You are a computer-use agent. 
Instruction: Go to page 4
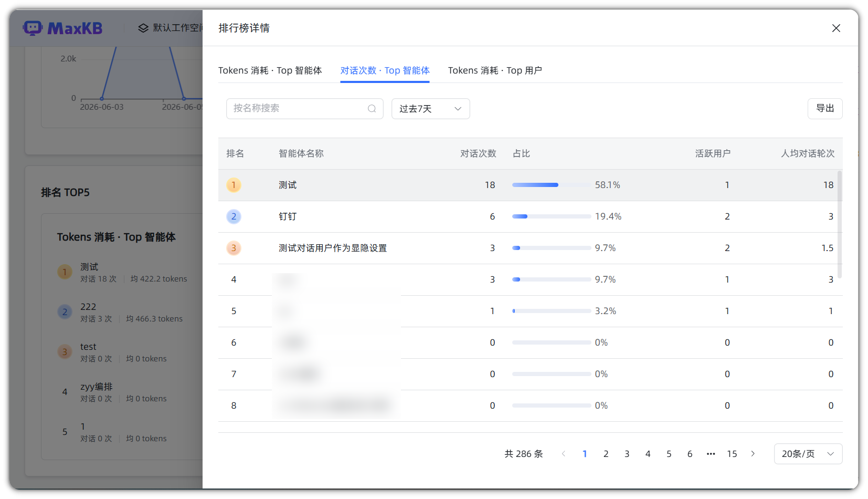point(648,454)
